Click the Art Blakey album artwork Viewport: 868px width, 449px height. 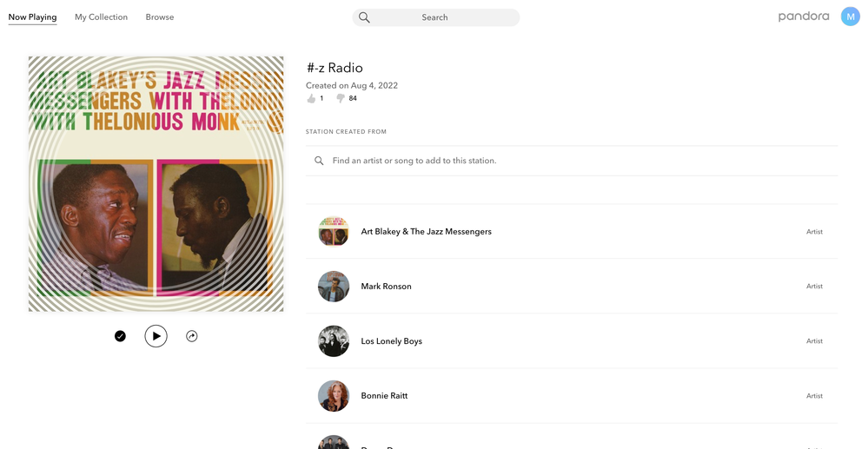click(x=156, y=184)
